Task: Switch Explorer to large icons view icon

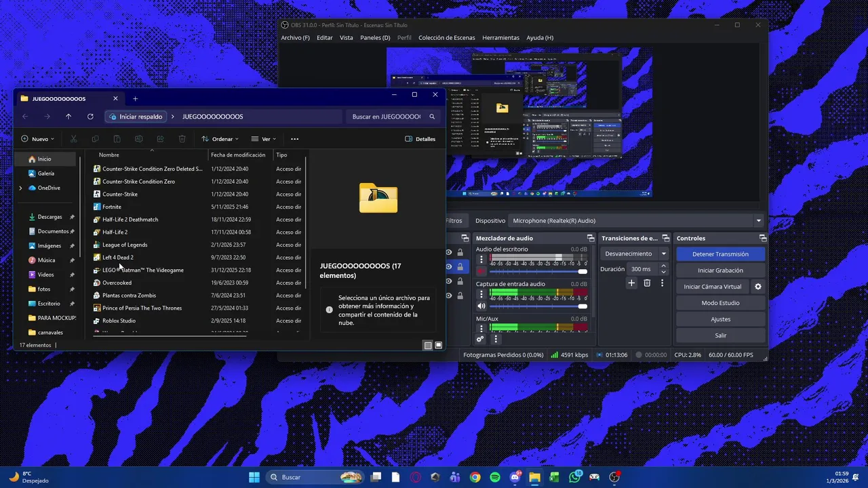Action: tap(439, 345)
